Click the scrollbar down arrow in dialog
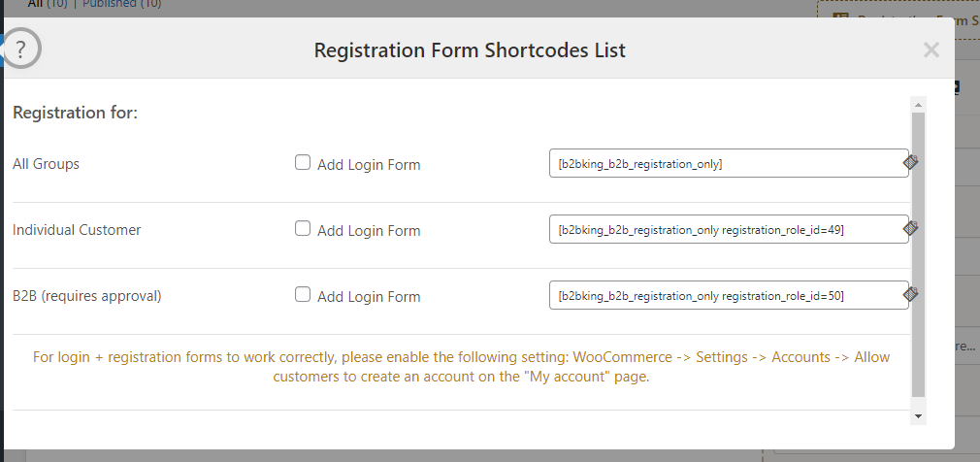The width and height of the screenshot is (980, 462). (918, 416)
